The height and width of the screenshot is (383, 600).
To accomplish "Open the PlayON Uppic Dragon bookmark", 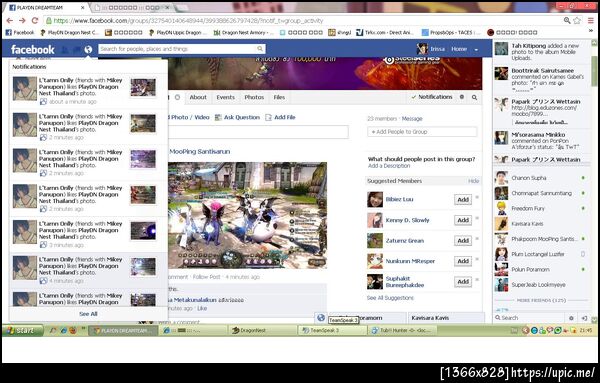I will click(x=178, y=33).
